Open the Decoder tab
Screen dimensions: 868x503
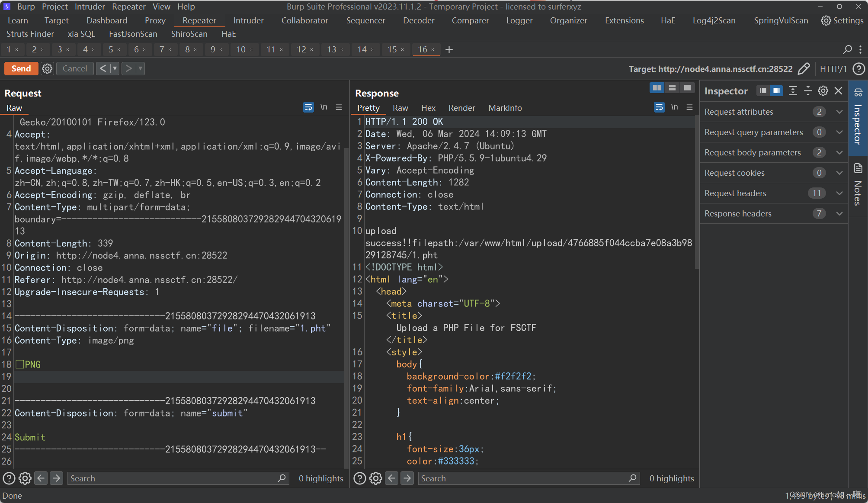pos(419,20)
